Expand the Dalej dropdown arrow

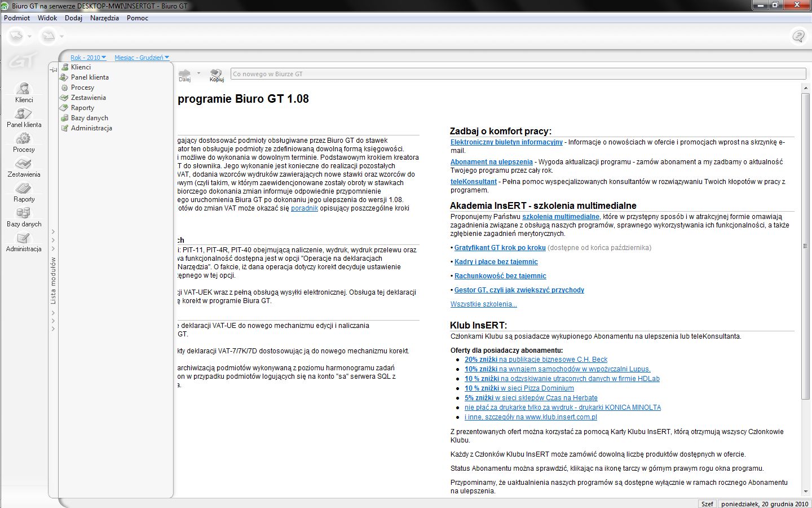[198, 73]
